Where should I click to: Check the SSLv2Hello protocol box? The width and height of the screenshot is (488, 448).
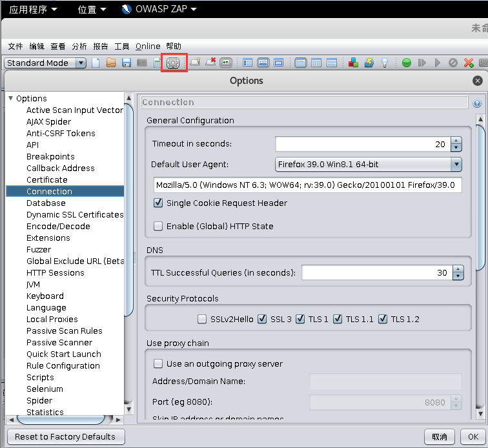click(x=202, y=319)
